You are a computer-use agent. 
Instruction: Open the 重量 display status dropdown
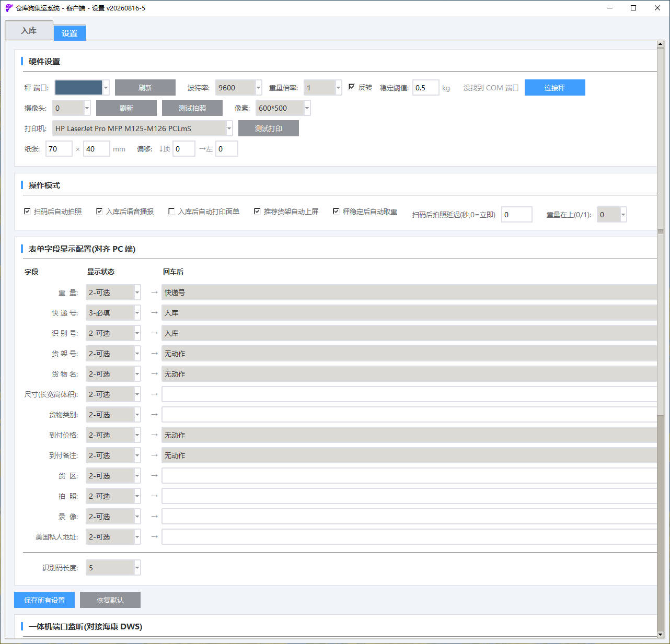[113, 292]
